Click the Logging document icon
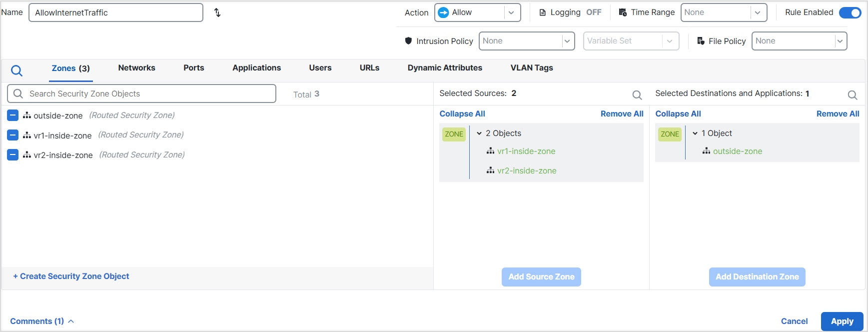The height and width of the screenshot is (332, 868). (542, 12)
